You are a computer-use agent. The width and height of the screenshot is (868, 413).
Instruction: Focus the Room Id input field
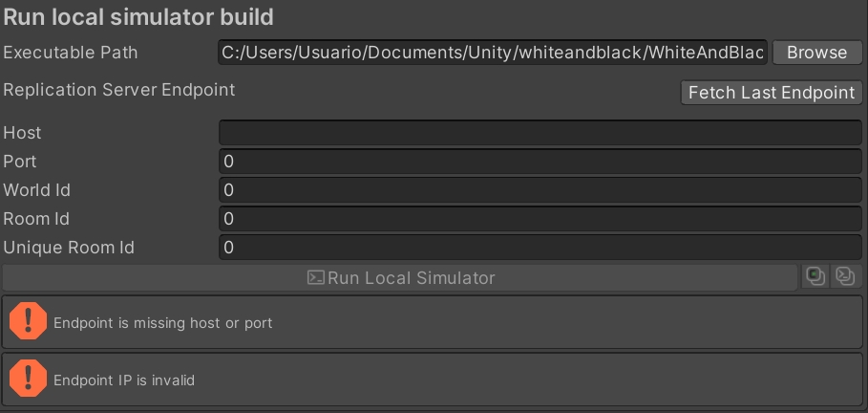coord(540,219)
